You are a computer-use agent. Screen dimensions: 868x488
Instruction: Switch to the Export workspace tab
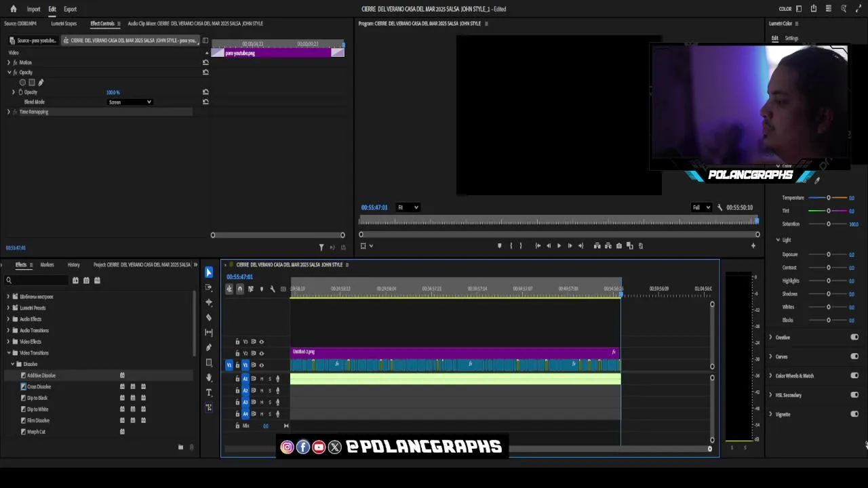pyautogui.click(x=70, y=9)
